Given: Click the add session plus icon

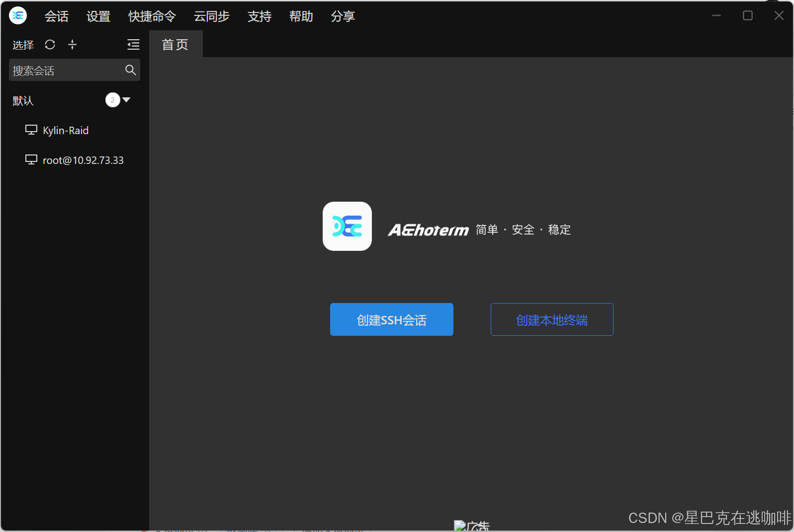Looking at the screenshot, I should coord(72,45).
